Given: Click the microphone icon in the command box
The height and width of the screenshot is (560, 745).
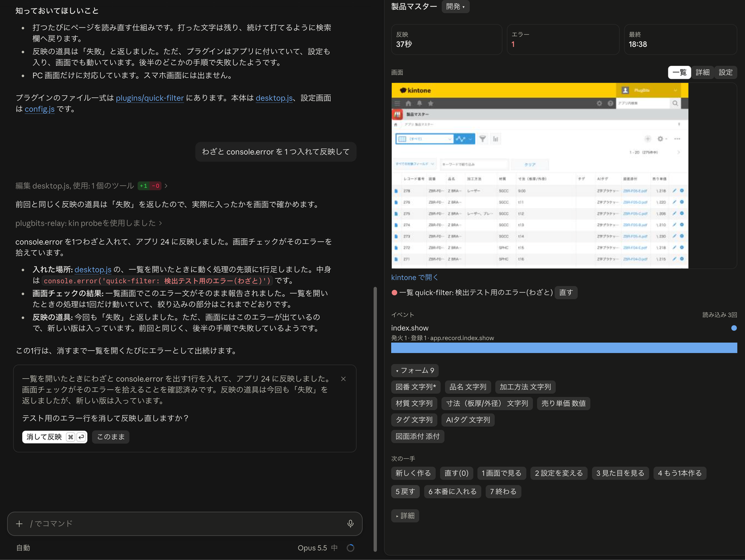Looking at the screenshot, I should click(350, 524).
